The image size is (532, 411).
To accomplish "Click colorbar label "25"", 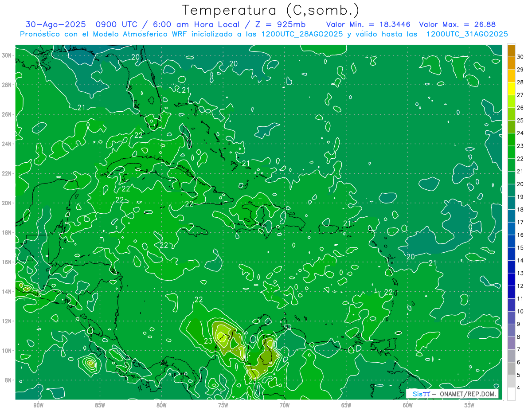I will [520, 121].
